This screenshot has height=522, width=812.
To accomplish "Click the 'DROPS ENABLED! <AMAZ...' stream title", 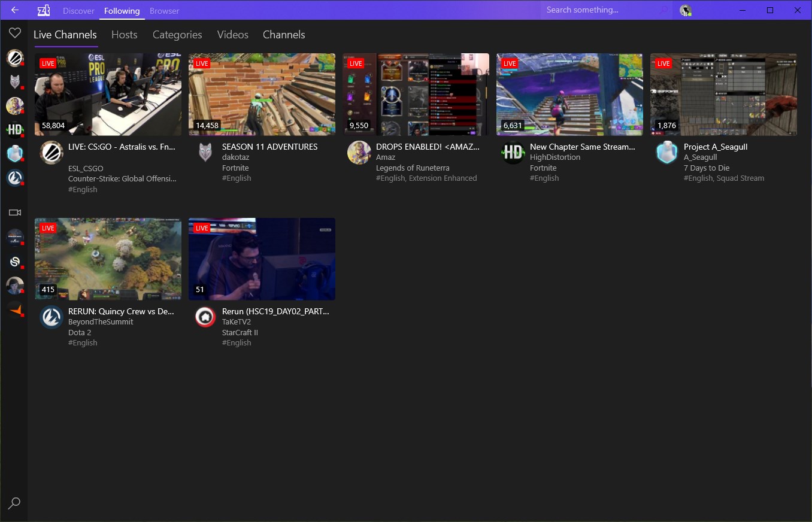I will [x=428, y=147].
